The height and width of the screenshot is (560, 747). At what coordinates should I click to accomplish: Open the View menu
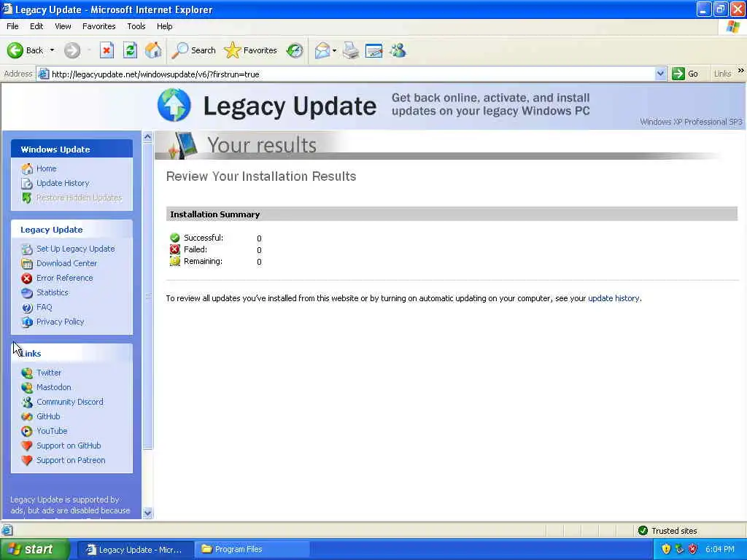click(63, 26)
